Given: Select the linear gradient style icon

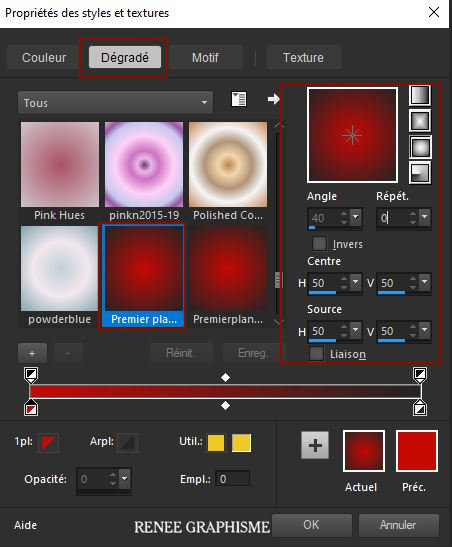Looking at the screenshot, I should [420, 95].
